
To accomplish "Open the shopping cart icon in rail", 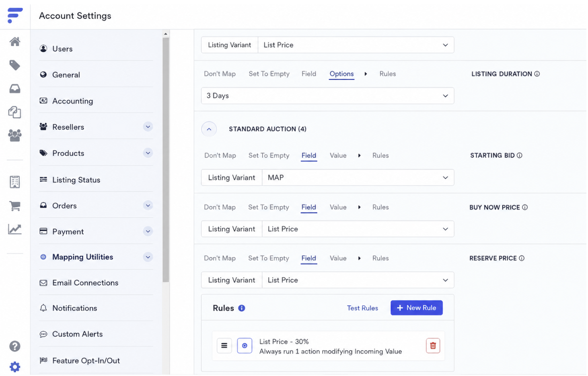I will [x=15, y=206].
